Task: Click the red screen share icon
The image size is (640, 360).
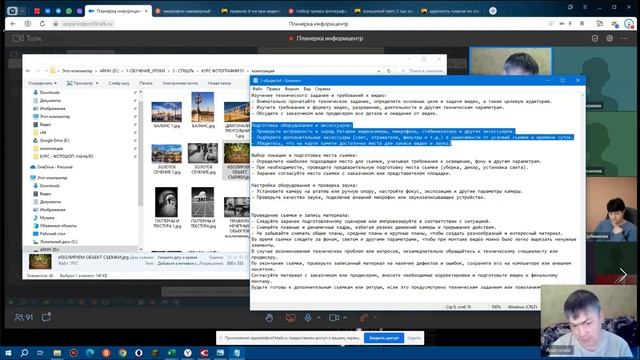Action: [291, 318]
